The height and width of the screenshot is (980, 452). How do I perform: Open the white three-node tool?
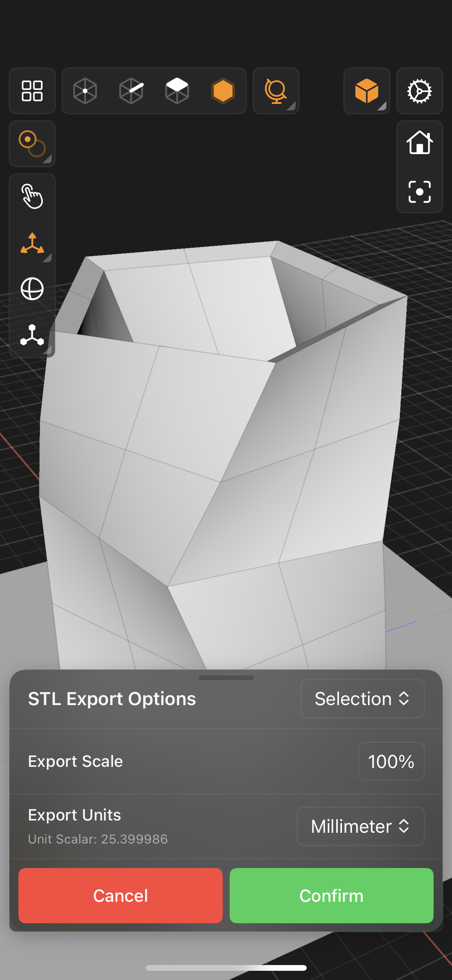(32, 335)
